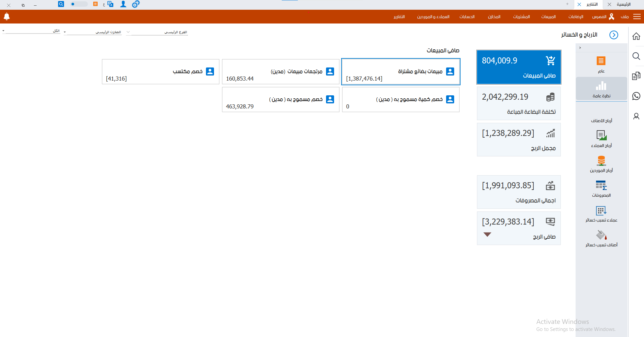
Task: Click the language translate icon
Action: tap(110, 4)
